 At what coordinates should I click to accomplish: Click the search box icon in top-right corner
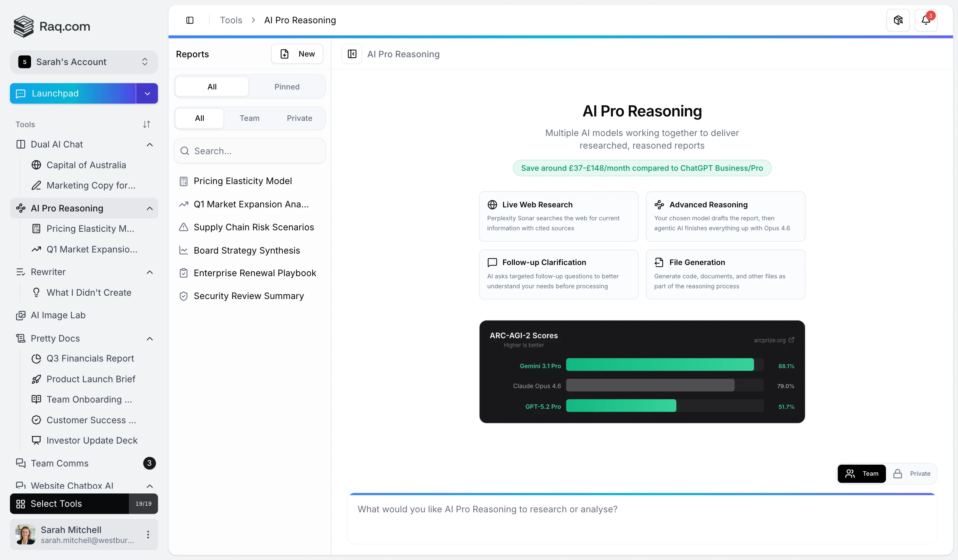(x=898, y=20)
